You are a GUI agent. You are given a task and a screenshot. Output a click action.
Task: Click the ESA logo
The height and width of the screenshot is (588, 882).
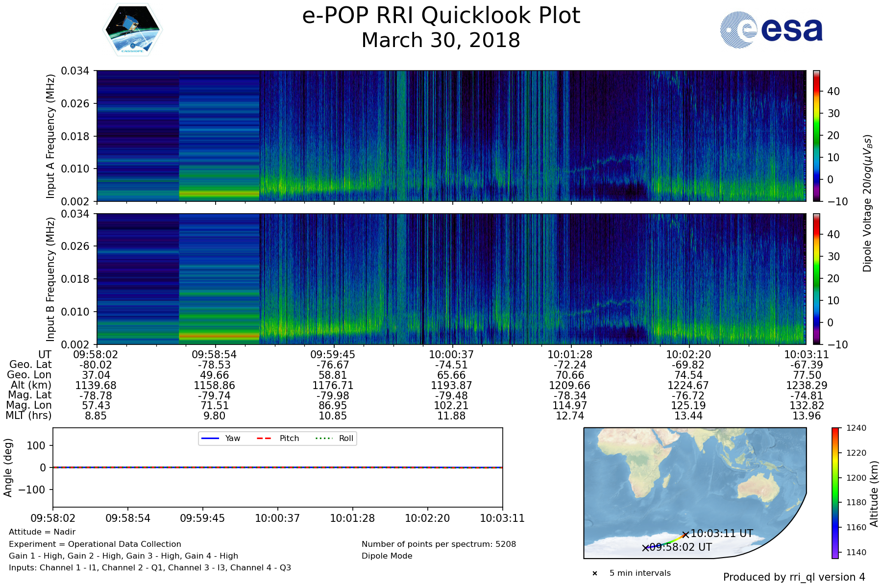click(x=771, y=30)
